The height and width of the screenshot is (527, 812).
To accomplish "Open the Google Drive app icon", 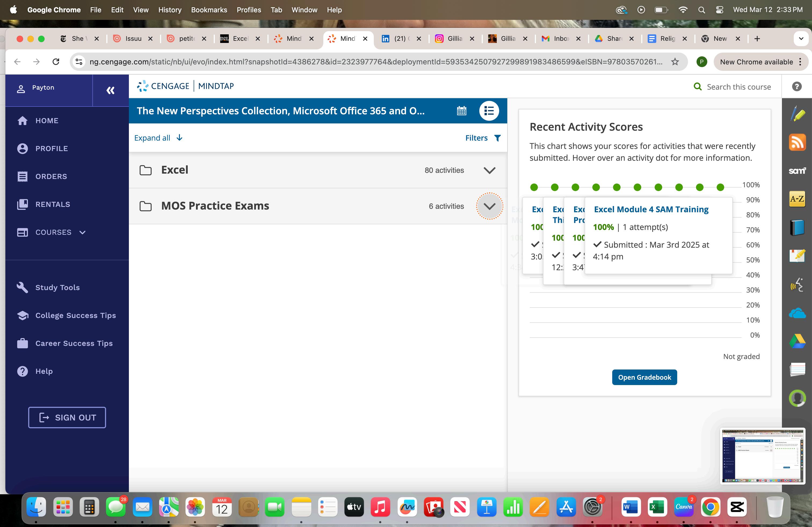I will (797, 341).
